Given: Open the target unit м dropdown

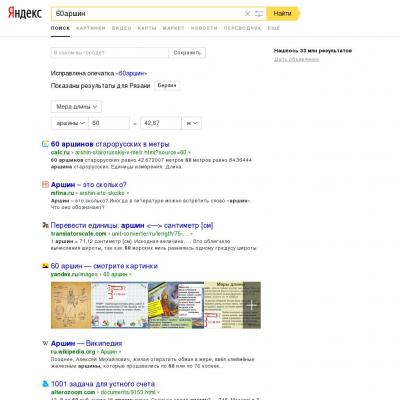Looking at the screenshot, I should 192,123.
